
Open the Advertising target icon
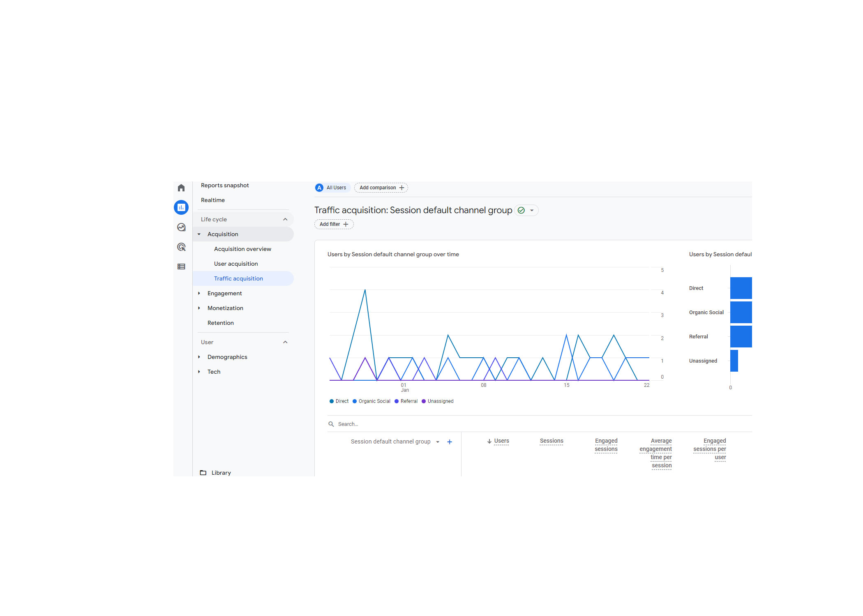click(181, 247)
